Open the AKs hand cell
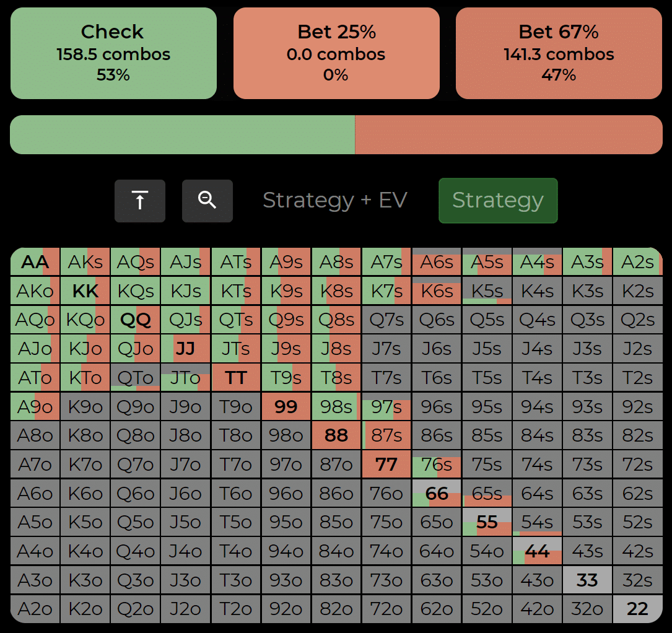672x633 pixels. [85, 262]
